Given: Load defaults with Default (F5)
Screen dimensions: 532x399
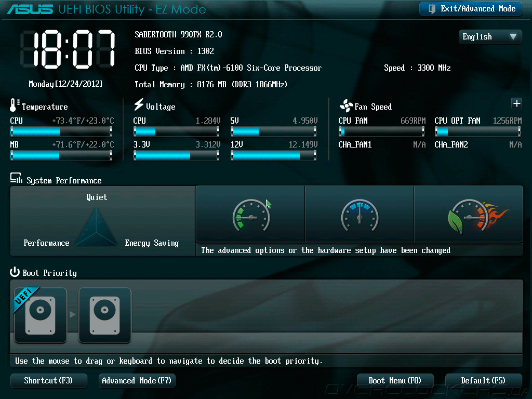Looking at the screenshot, I should [484, 381].
